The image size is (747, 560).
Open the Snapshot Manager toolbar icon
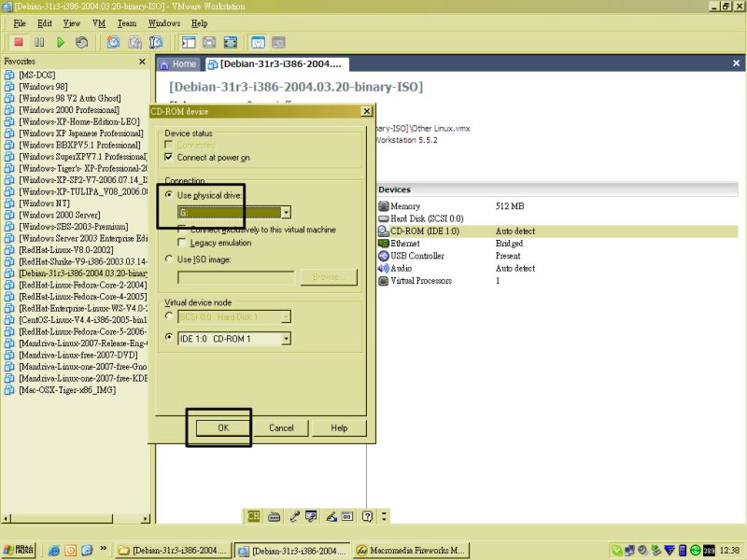pos(156,42)
